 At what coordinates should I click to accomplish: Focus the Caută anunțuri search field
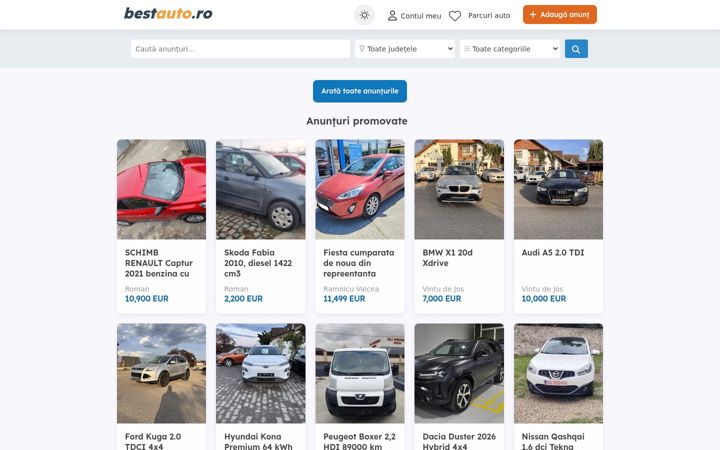point(240,49)
